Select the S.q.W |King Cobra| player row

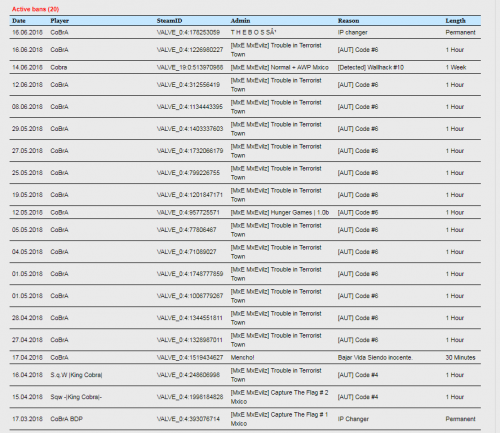coord(245,375)
